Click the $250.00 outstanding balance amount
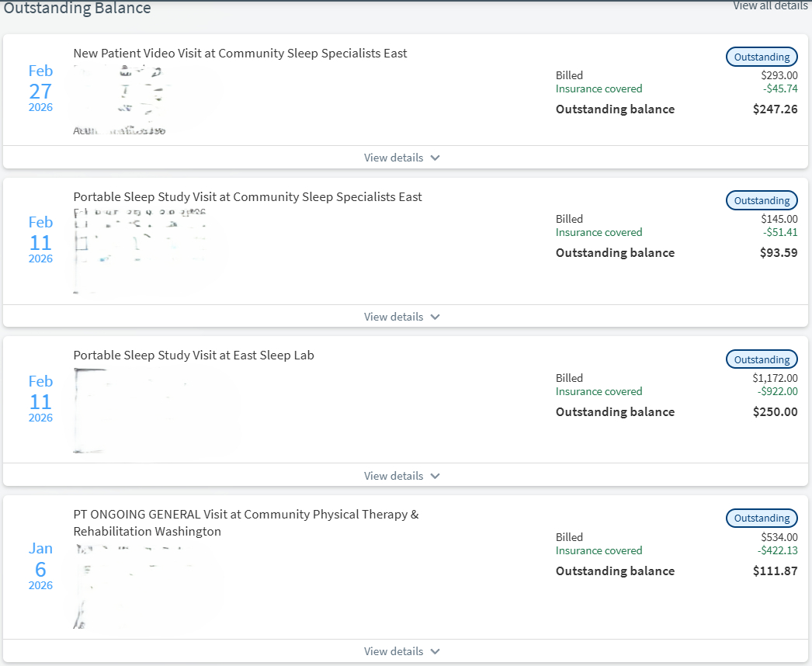The image size is (812, 666). click(775, 412)
